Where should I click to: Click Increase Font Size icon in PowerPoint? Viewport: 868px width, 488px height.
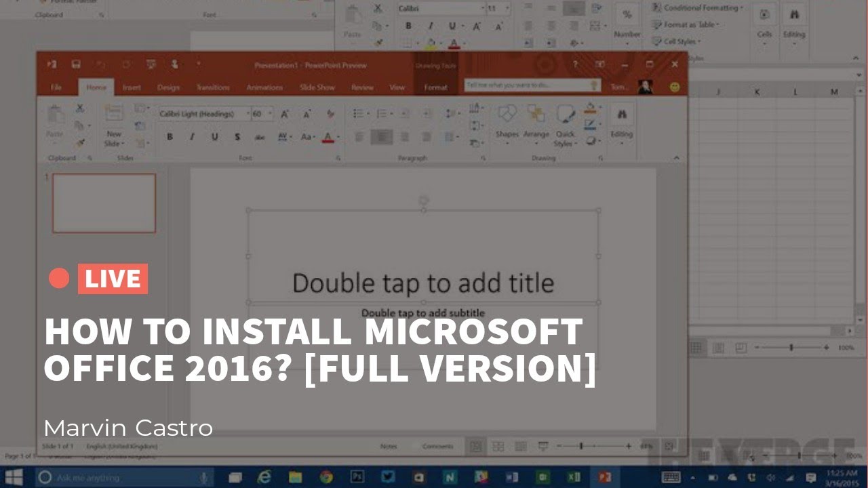pyautogui.click(x=285, y=114)
